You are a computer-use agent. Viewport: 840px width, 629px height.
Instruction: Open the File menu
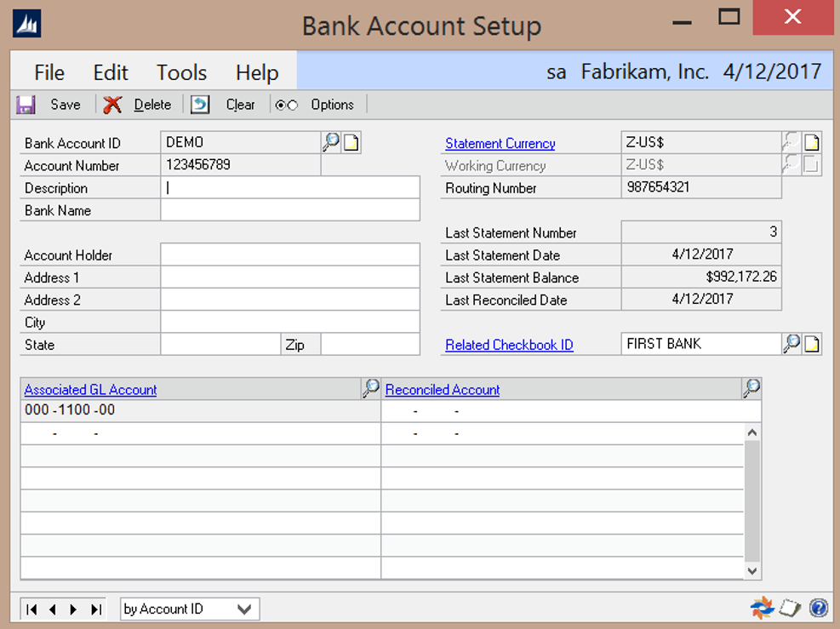[x=49, y=72]
